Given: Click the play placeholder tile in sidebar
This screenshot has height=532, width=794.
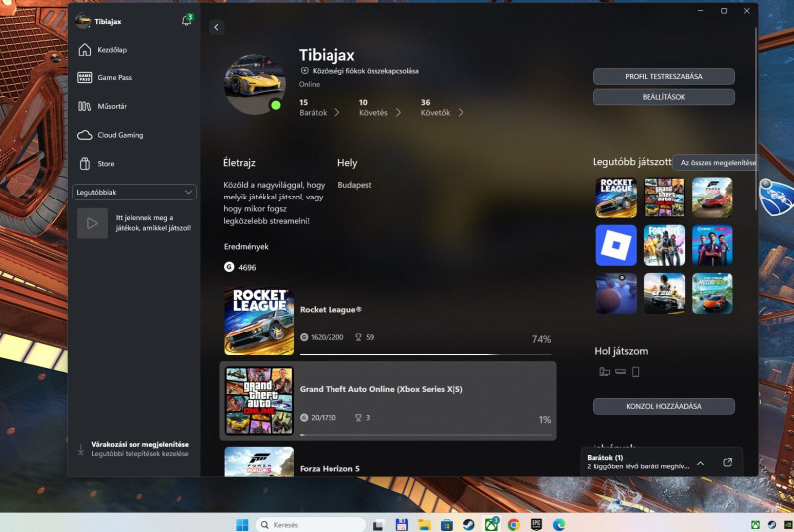Looking at the screenshot, I should point(92,223).
